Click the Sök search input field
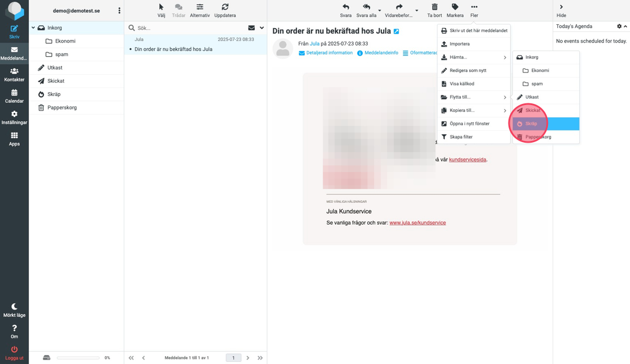Image resolution: width=630 pixels, height=364 pixels. click(188, 28)
